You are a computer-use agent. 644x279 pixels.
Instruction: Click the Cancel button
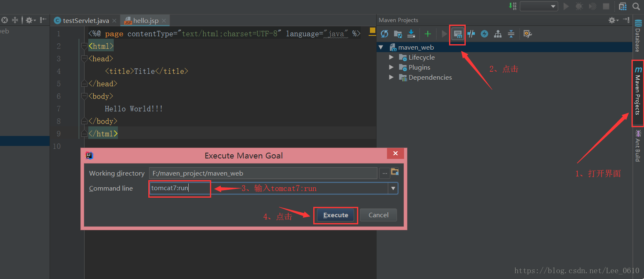tap(378, 215)
